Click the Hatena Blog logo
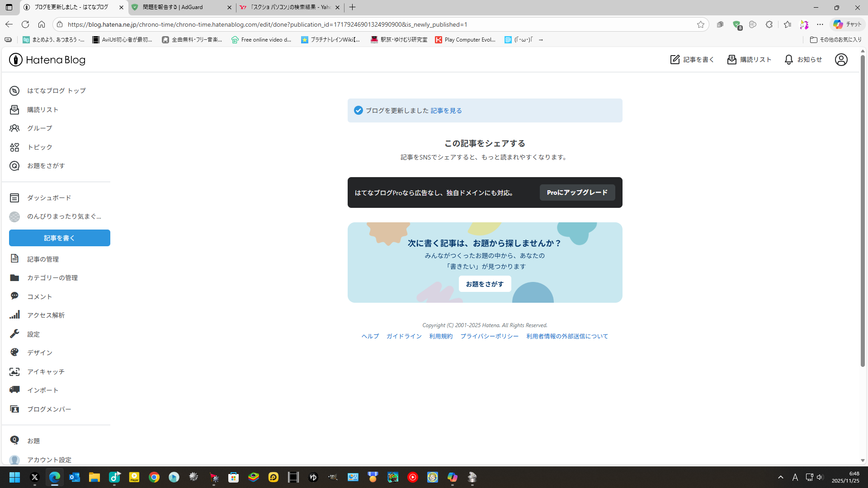The width and height of the screenshot is (868, 488). [47, 59]
